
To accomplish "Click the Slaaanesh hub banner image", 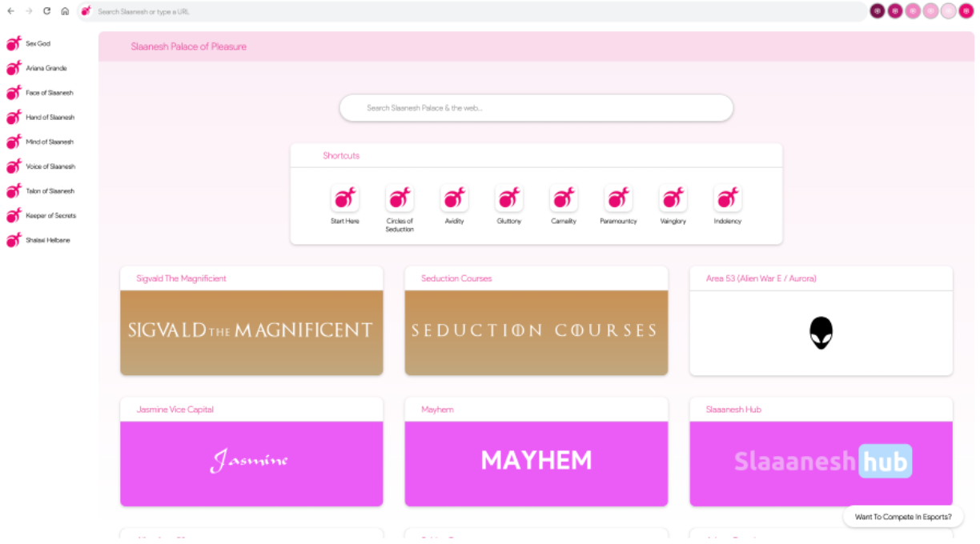I will tap(821, 464).
